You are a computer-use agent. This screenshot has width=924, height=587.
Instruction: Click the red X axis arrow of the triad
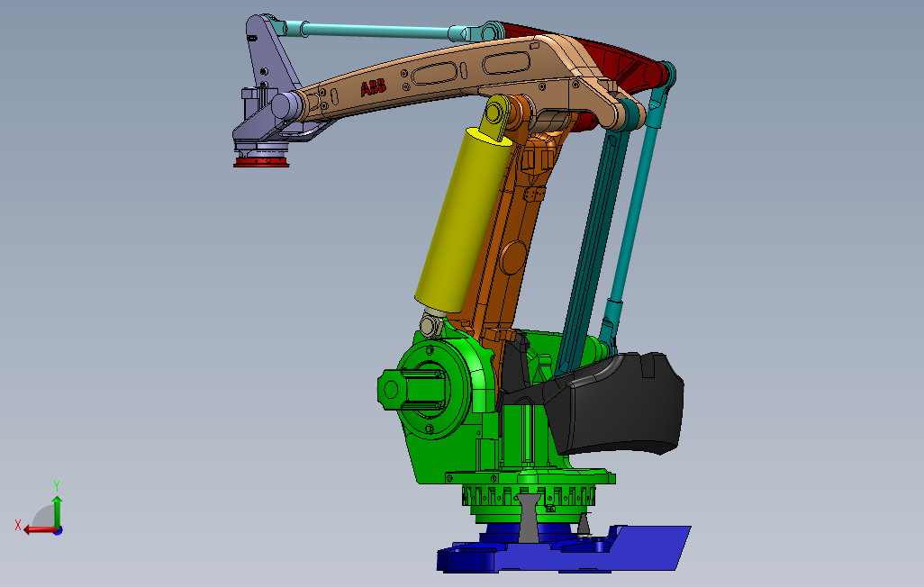click(40, 530)
